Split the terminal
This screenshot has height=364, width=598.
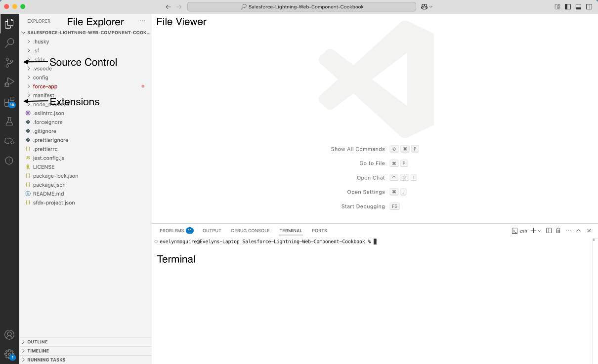[548, 230]
